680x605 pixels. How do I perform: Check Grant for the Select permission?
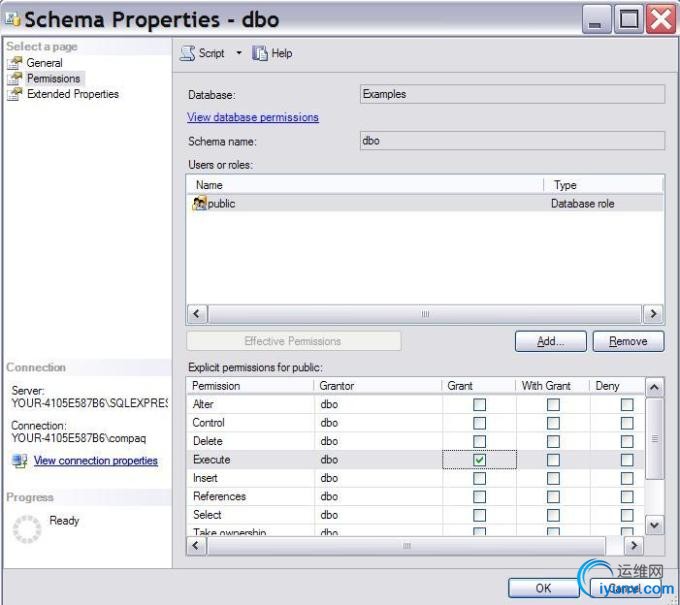[x=479, y=515]
